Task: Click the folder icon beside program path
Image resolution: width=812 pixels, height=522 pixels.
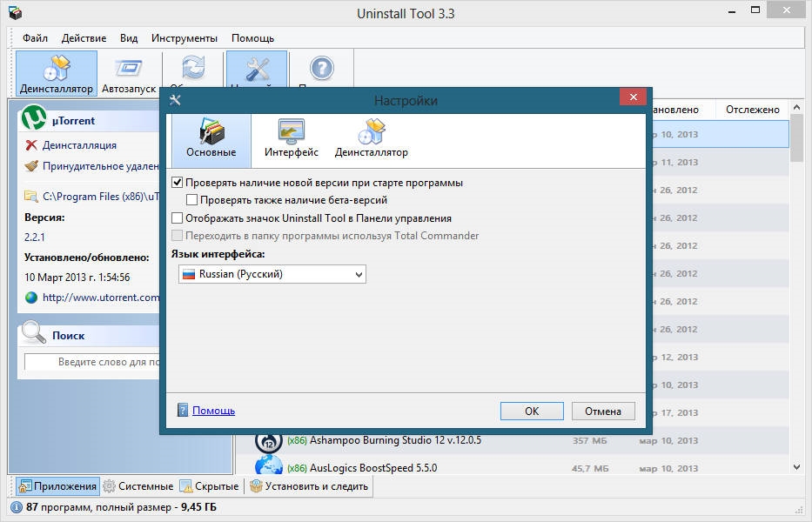Action: click(31, 197)
